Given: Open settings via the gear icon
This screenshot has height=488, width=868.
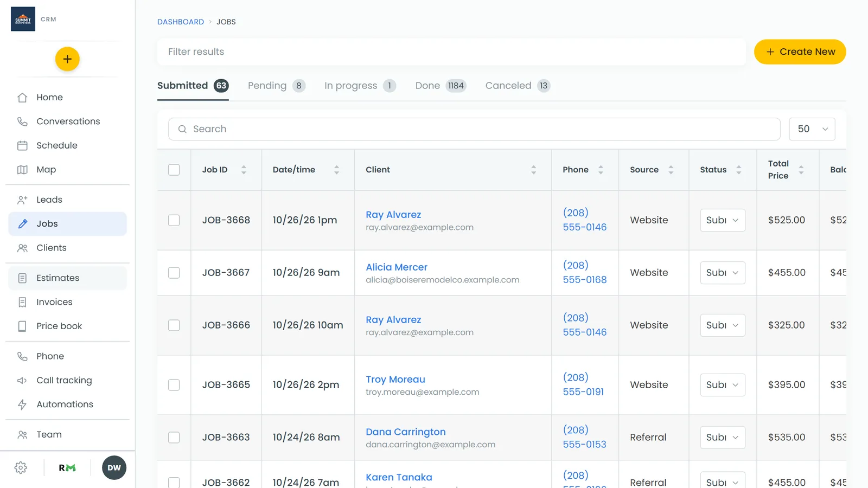Looking at the screenshot, I should [x=21, y=468].
